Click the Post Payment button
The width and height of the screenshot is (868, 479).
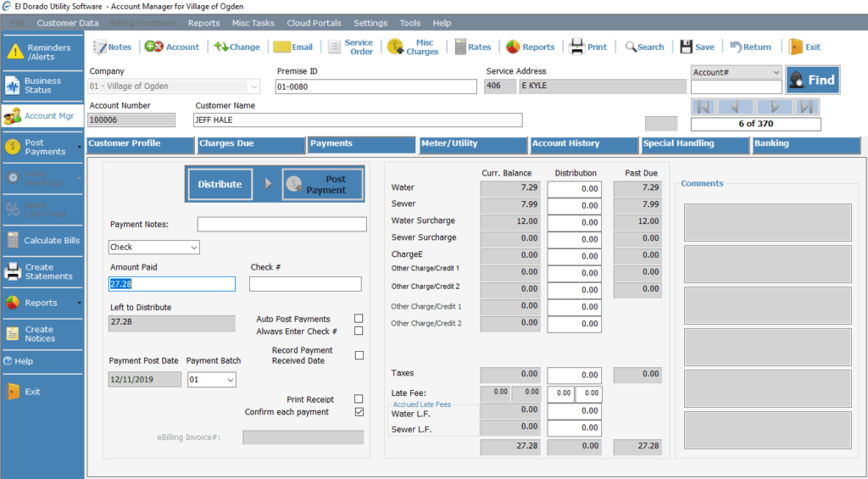click(x=322, y=185)
